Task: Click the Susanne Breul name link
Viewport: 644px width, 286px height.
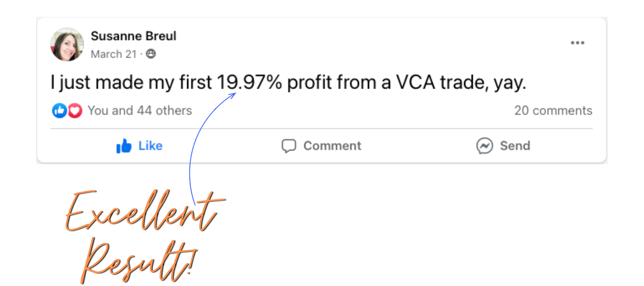Action: point(133,36)
